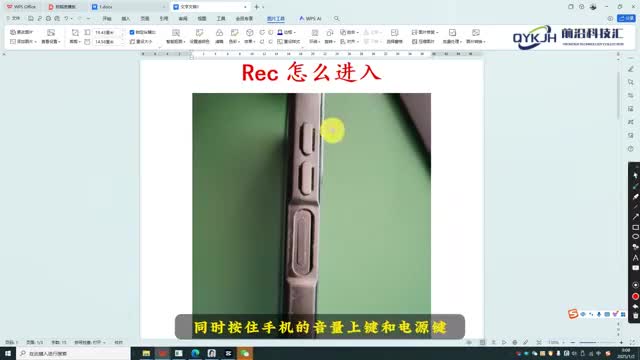Click the Sogou input method S icon
The width and height of the screenshot is (640, 360).
point(573,313)
